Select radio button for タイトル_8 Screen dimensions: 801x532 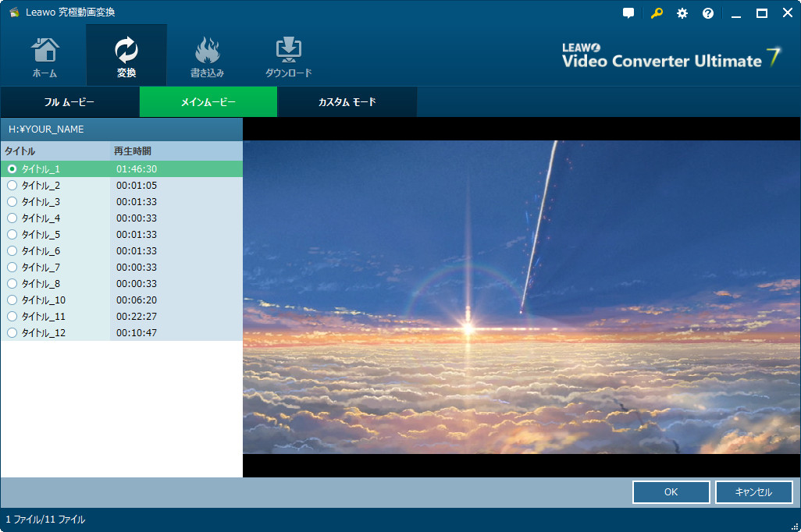pyautogui.click(x=12, y=283)
